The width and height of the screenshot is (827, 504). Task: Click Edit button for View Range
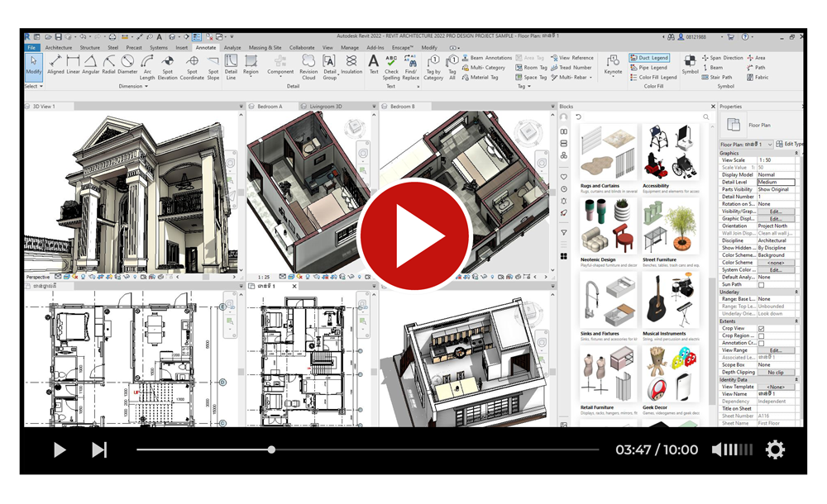point(776,350)
